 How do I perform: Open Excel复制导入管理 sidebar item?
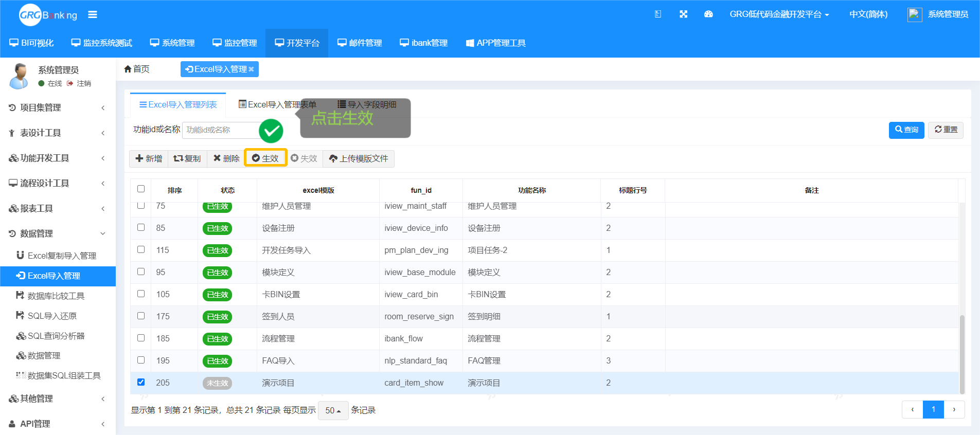point(58,256)
